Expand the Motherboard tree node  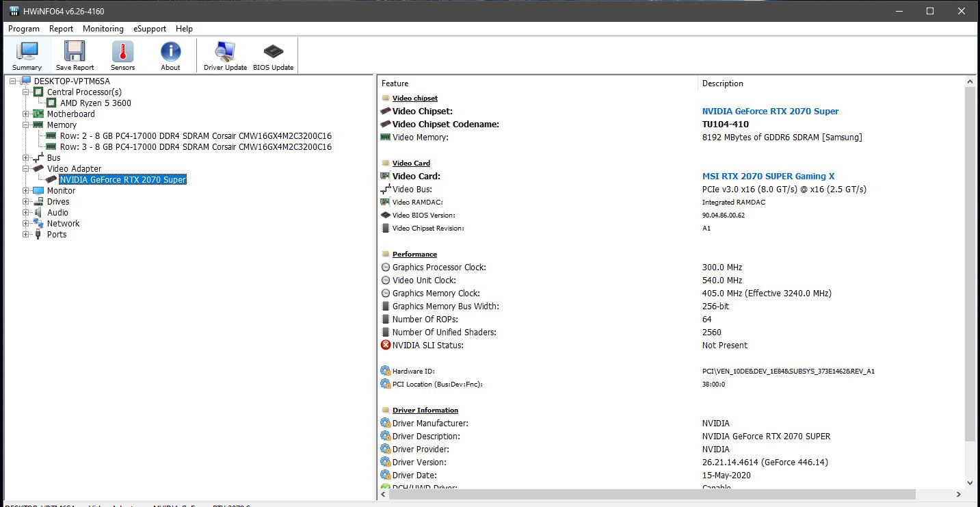(x=26, y=114)
